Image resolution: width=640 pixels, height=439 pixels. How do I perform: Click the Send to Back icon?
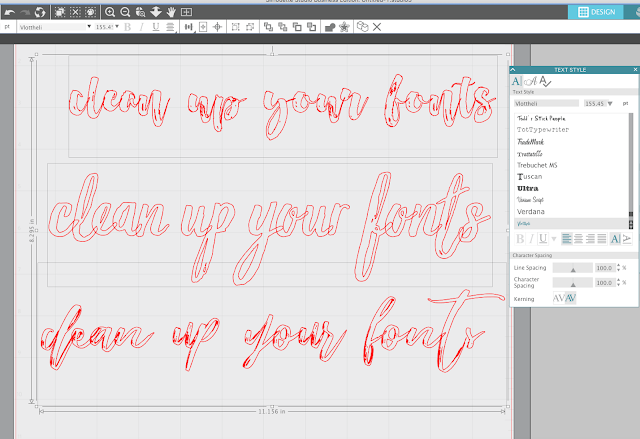[x=282, y=27]
